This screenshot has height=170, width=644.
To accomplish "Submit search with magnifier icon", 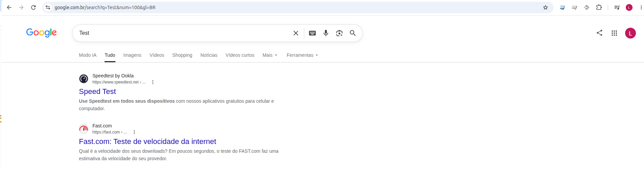I will (x=353, y=33).
